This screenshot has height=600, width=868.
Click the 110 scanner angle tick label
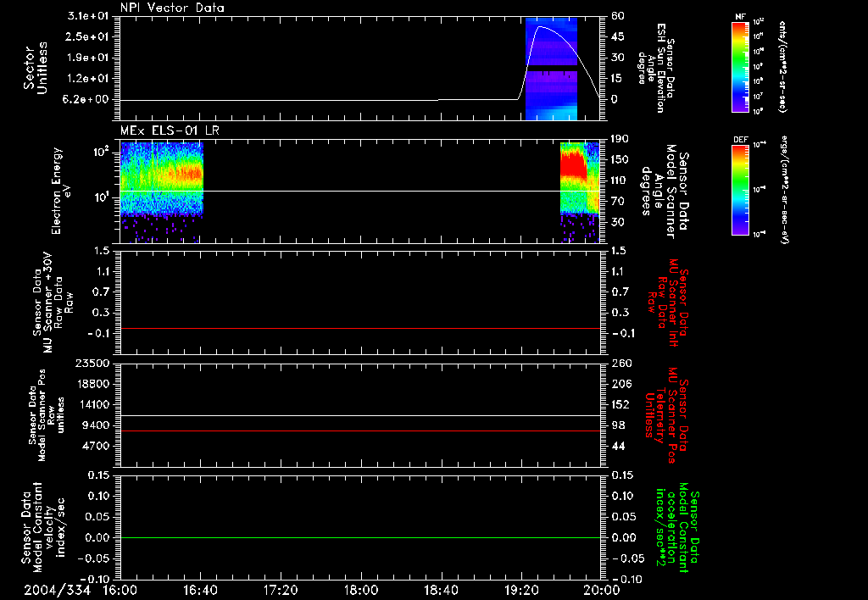(x=620, y=181)
